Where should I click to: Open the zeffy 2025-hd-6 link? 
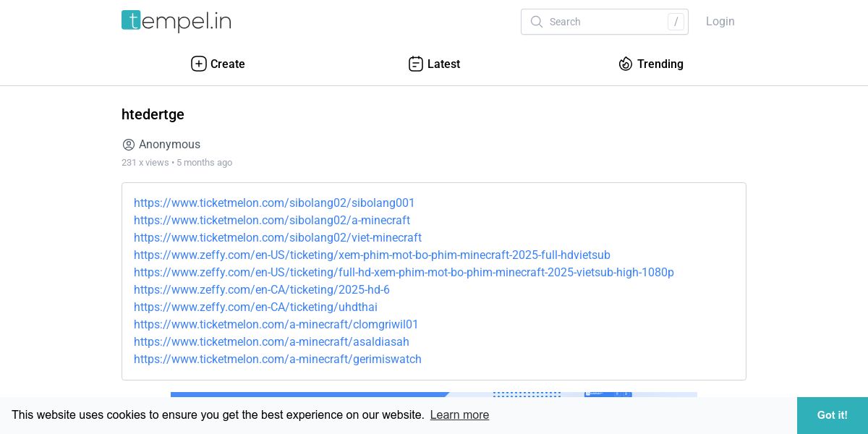(262, 290)
